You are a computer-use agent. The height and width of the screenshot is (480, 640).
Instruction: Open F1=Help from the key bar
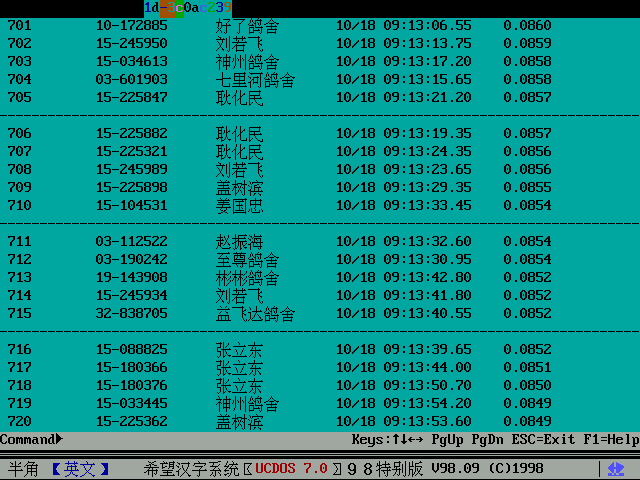(x=609, y=439)
